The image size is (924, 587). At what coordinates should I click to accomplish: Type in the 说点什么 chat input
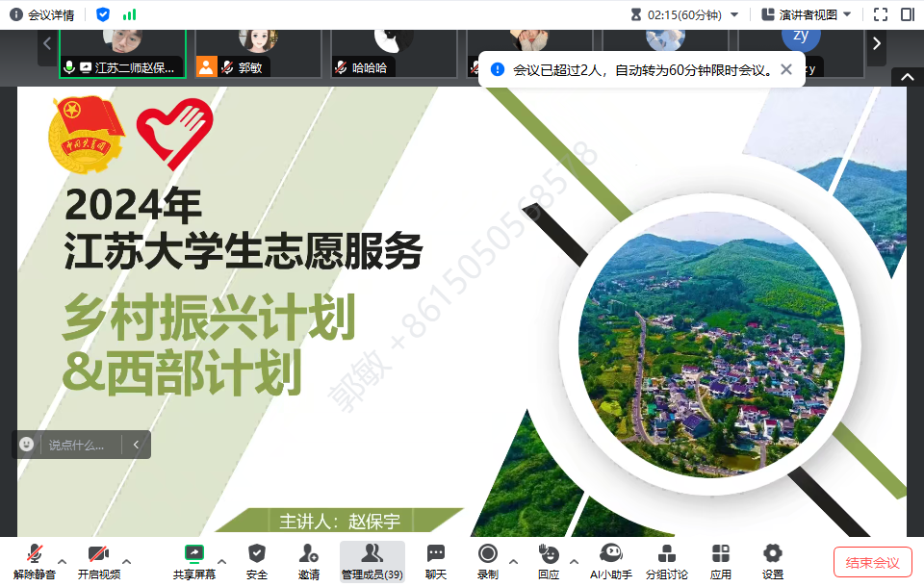(x=83, y=445)
